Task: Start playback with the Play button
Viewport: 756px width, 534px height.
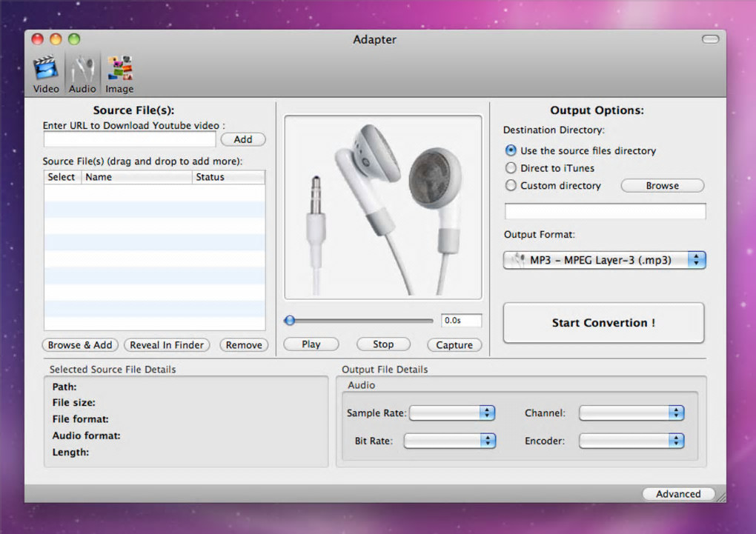Action: coord(311,344)
